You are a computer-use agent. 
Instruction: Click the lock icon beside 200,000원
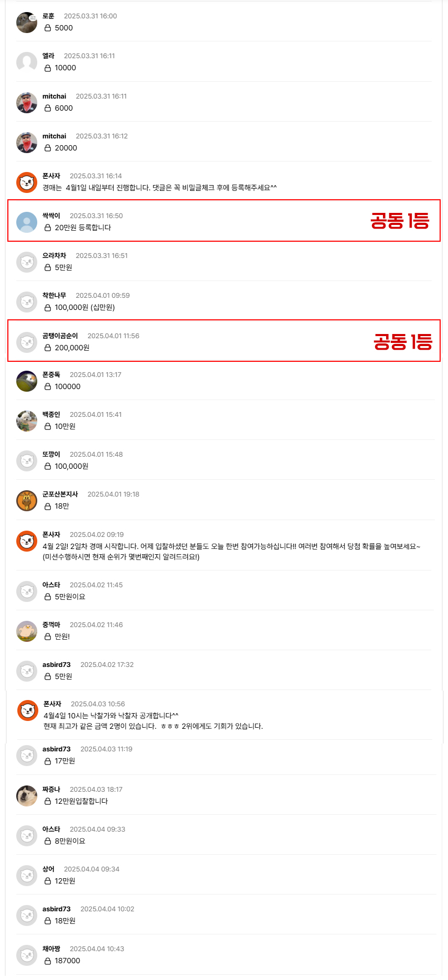pos(48,348)
